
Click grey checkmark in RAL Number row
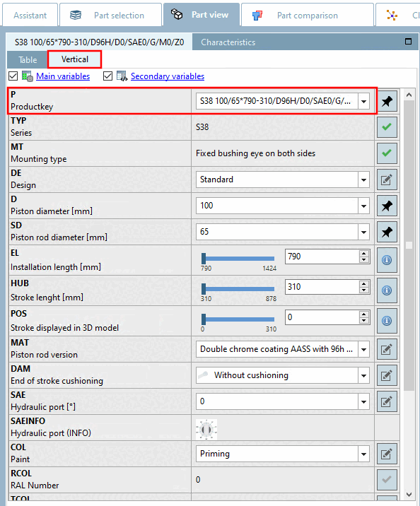click(387, 480)
